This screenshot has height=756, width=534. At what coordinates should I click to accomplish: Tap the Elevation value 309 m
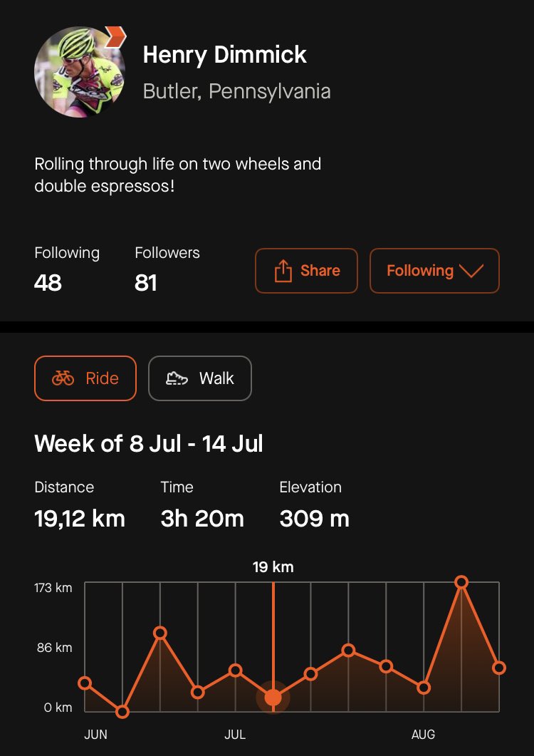tap(314, 519)
